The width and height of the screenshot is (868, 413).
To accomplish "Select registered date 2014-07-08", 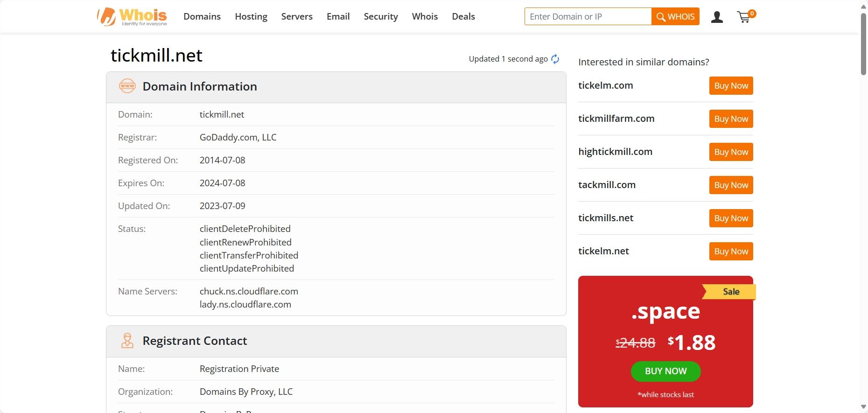I will click(222, 160).
